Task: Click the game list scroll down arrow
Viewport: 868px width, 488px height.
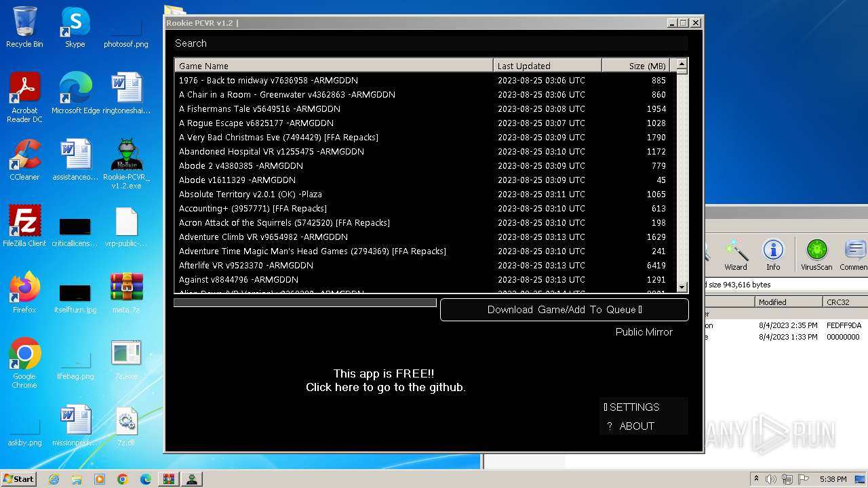Action: pos(682,287)
